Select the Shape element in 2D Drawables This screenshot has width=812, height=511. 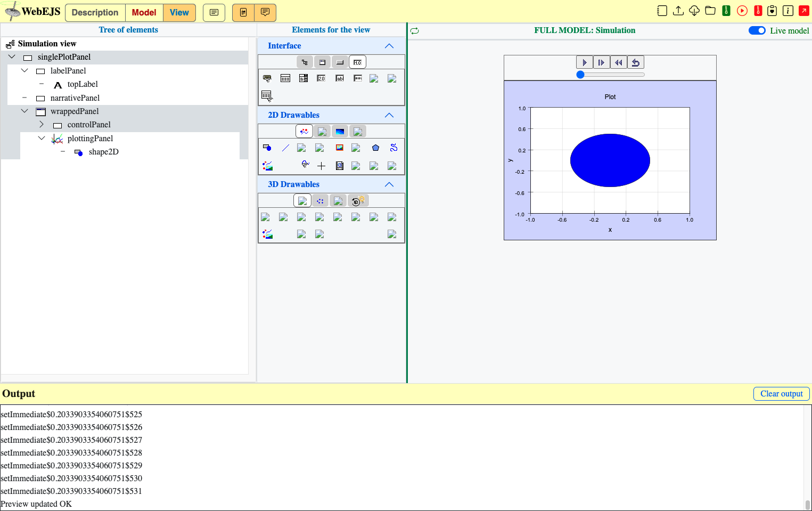[267, 148]
